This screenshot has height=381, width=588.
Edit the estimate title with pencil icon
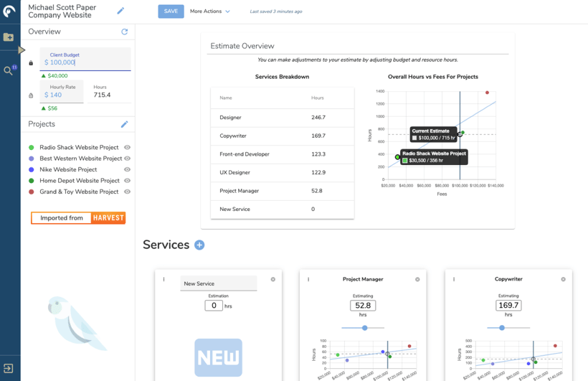click(120, 11)
